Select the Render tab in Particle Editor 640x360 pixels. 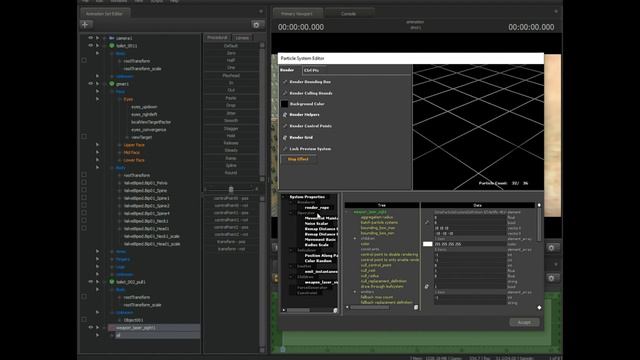click(287, 70)
